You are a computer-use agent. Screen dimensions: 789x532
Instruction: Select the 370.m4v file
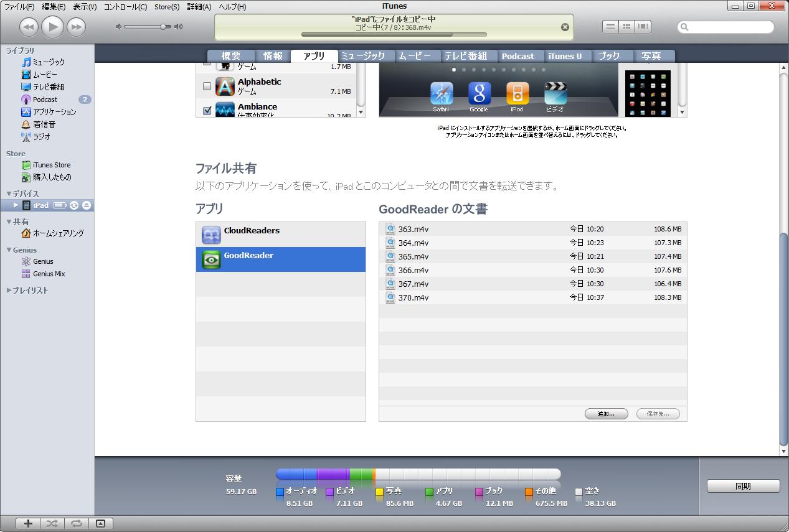(x=533, y=297)
